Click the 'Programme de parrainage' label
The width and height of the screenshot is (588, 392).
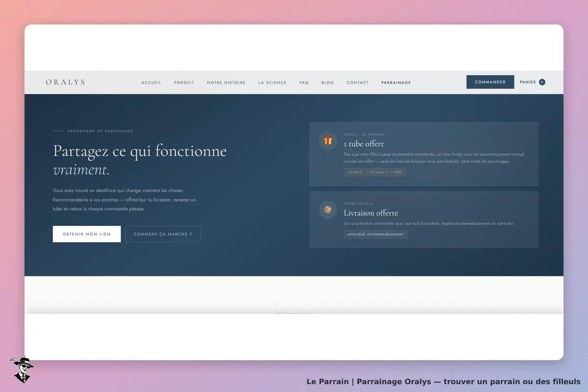(x=100, y=131)
